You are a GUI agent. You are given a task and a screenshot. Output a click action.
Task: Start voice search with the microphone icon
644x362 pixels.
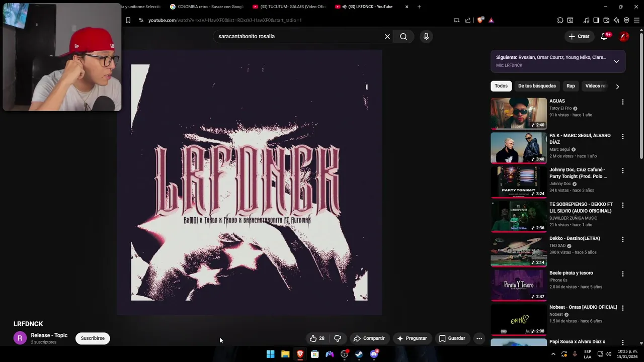[x=426, y=36]
